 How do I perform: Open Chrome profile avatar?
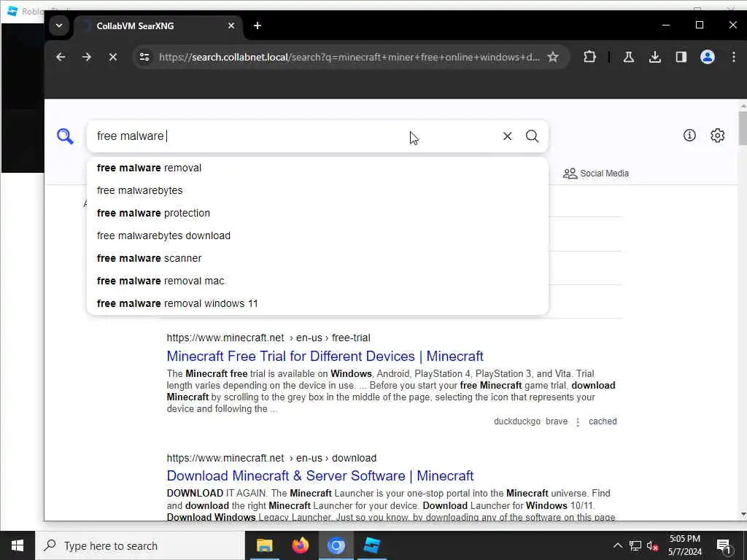[x=708, y=57]
